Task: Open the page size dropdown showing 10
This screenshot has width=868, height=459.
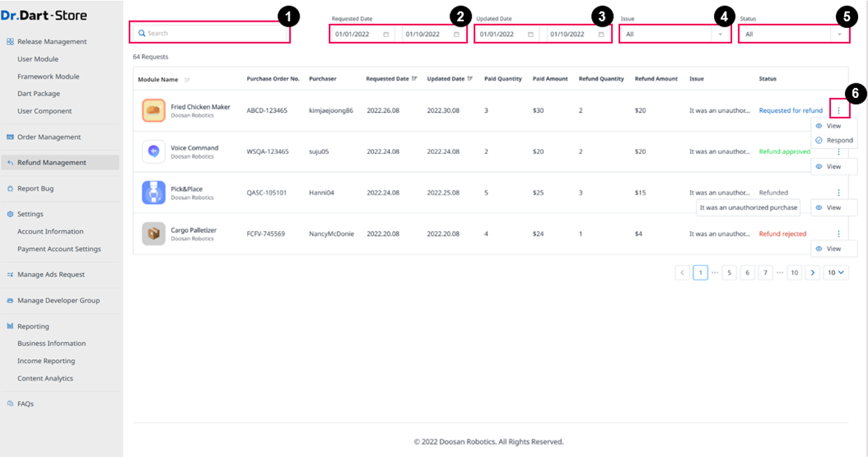Action: 836,273
